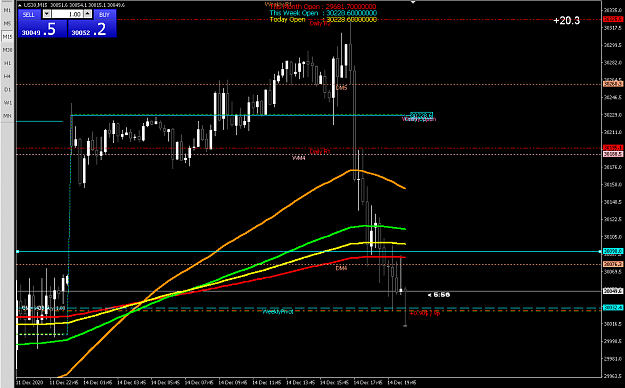This screenshot has width=625, height=388.
Task: Click the buy price 30052.2 panel
Action: [x=92, y=29]
